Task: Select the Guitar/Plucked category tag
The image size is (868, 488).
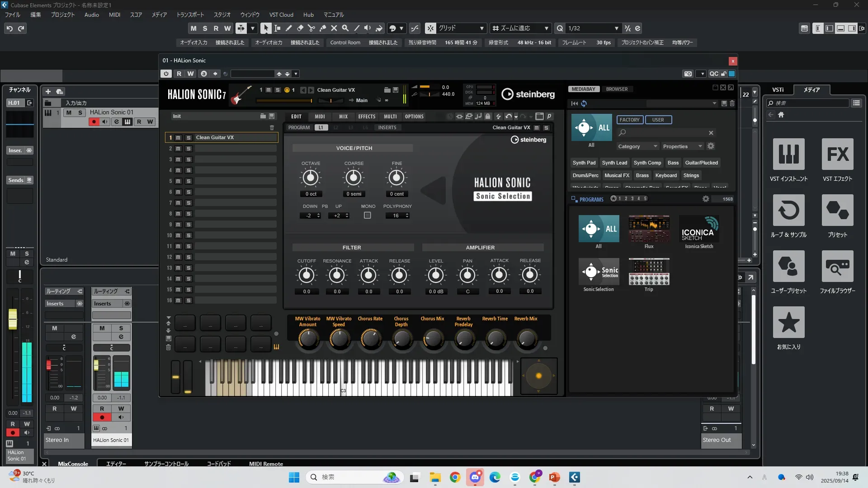Action: (x=701, y=163)
